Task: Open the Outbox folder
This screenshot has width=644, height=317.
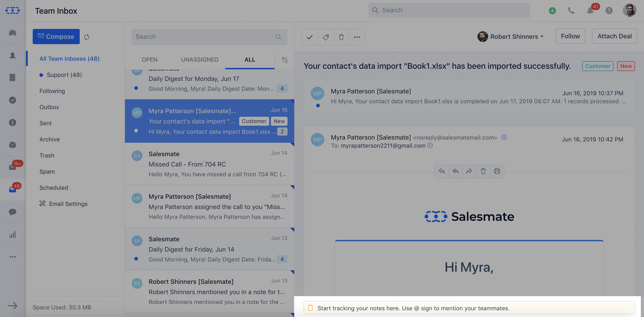Action: click(49, 107)
